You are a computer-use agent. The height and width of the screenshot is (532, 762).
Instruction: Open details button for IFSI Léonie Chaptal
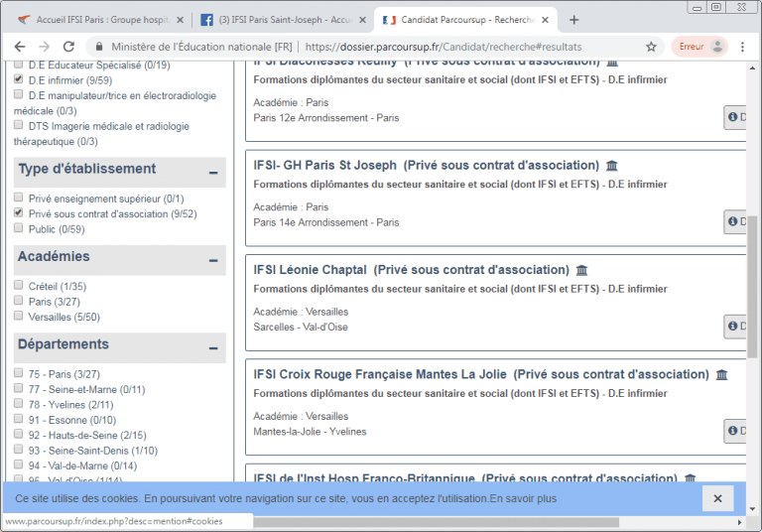[735, 327]
